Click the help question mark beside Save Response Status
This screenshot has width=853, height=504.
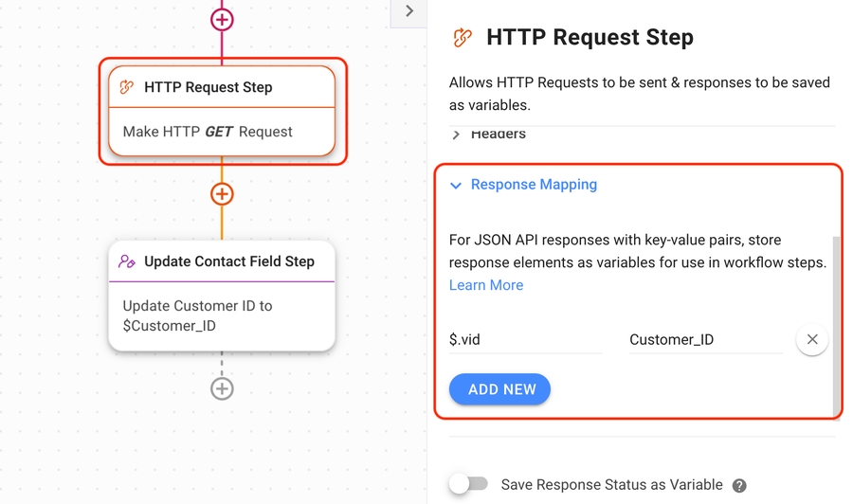coord(739,485)
